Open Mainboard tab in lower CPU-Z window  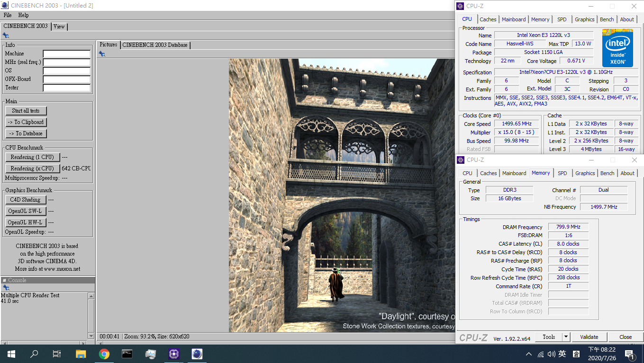tap(514, 173)
